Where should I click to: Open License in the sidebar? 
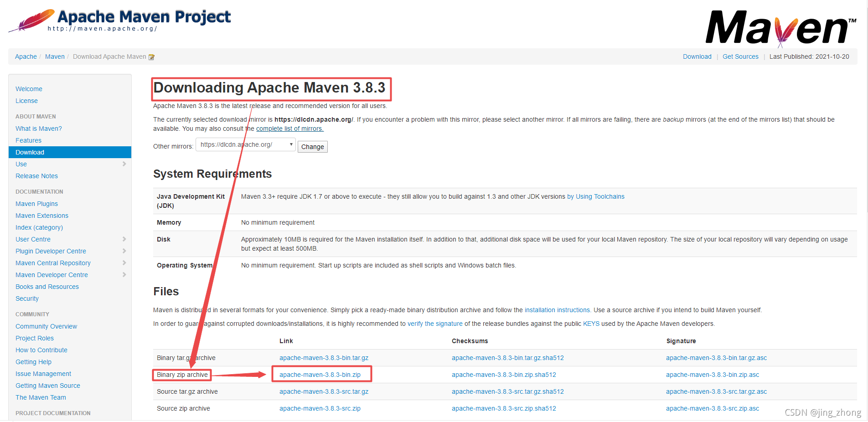coord(26,101)
